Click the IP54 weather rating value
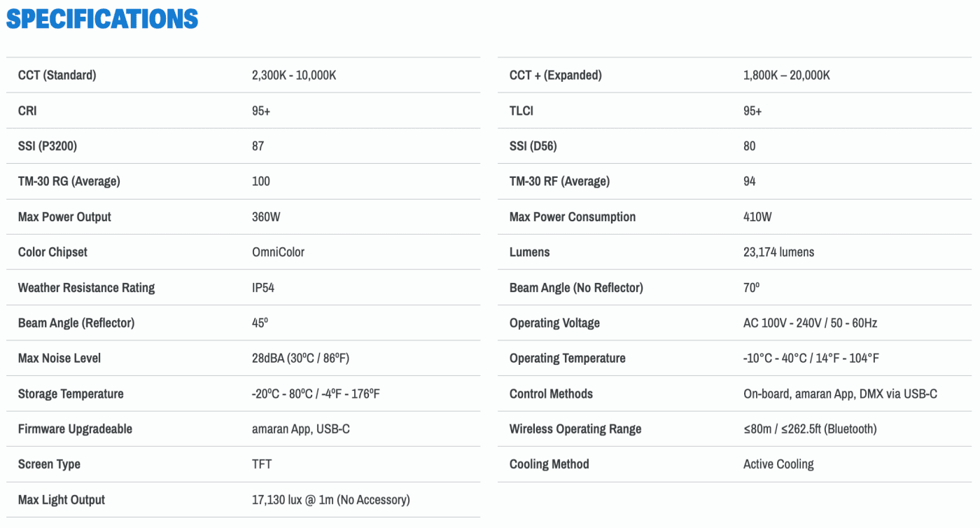The height and width of the screenshot is (528, 980). point(263,288)
